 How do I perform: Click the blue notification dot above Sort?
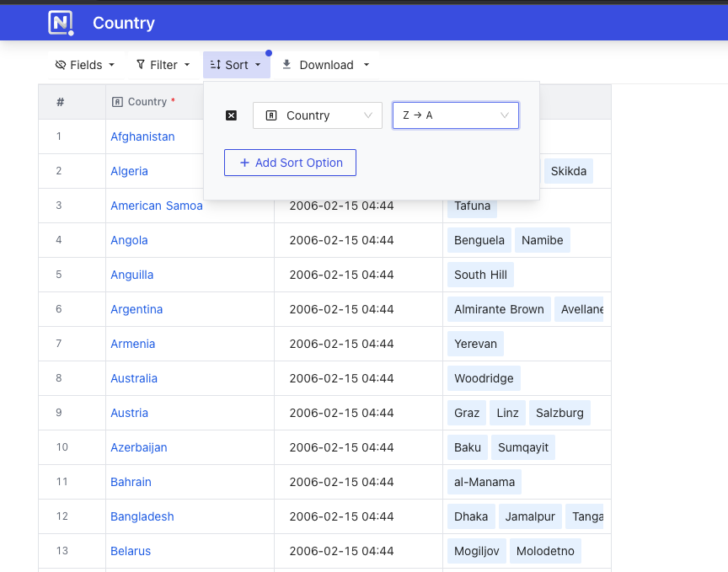(268, 52)
